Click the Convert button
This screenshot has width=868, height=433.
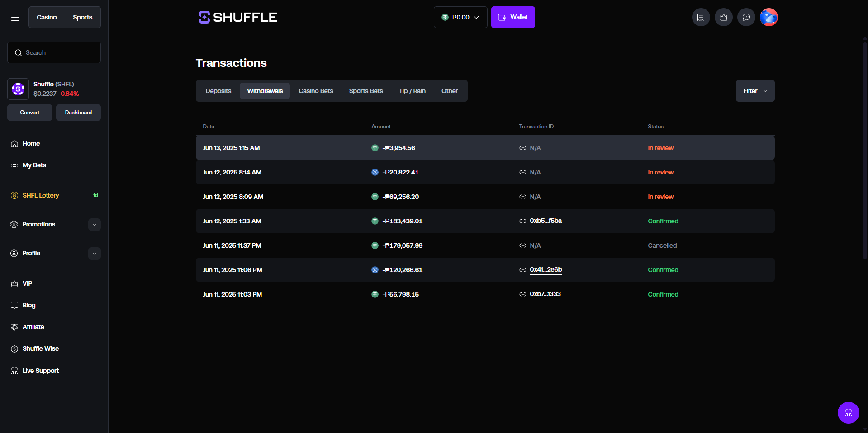[30, 113]
